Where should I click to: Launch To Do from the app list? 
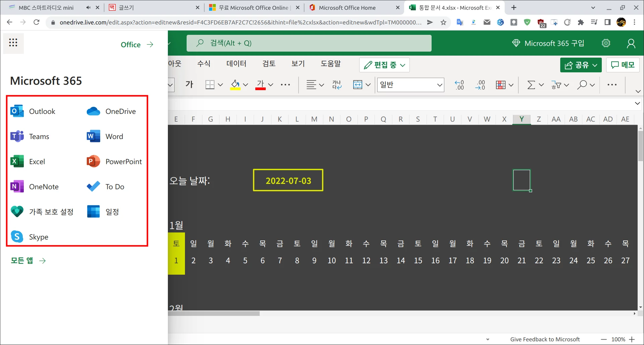[106, 187]
